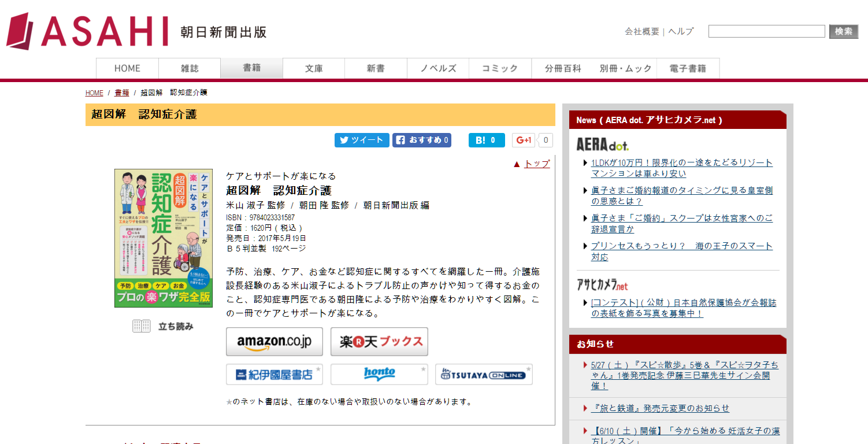Screen dimensions: 868x444
Task: Click the Facebook おすすめ button
Action: (422, 140)
